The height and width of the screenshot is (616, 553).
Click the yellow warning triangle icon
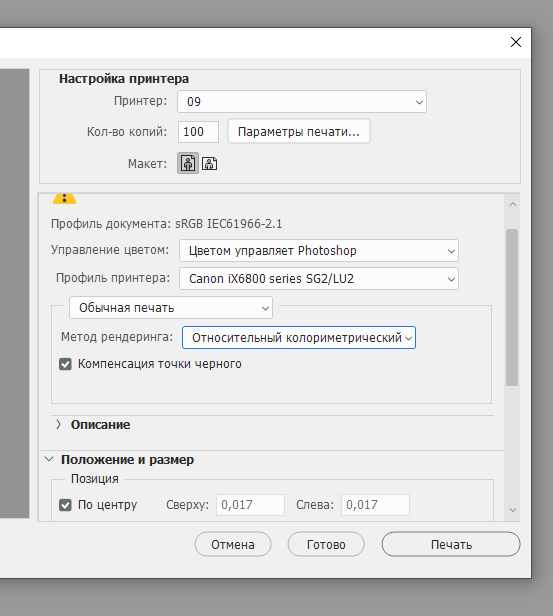click(64, 198)
